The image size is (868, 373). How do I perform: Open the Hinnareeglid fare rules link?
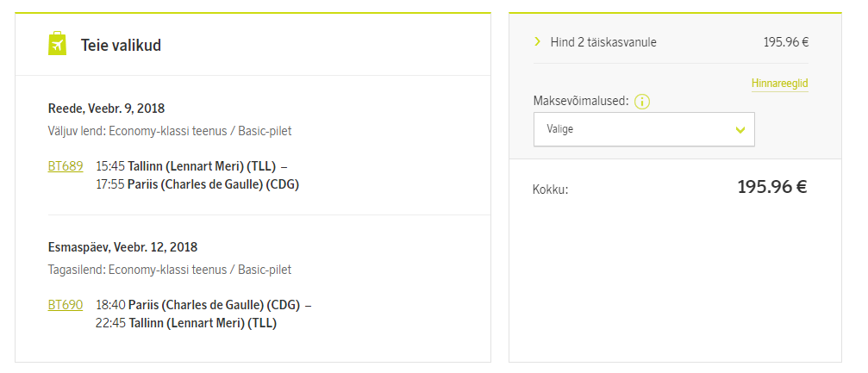(779, 84)
